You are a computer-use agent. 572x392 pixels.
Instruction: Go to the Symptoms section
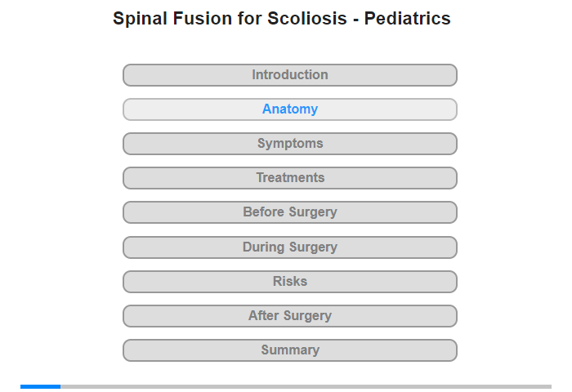pos(289,144)
